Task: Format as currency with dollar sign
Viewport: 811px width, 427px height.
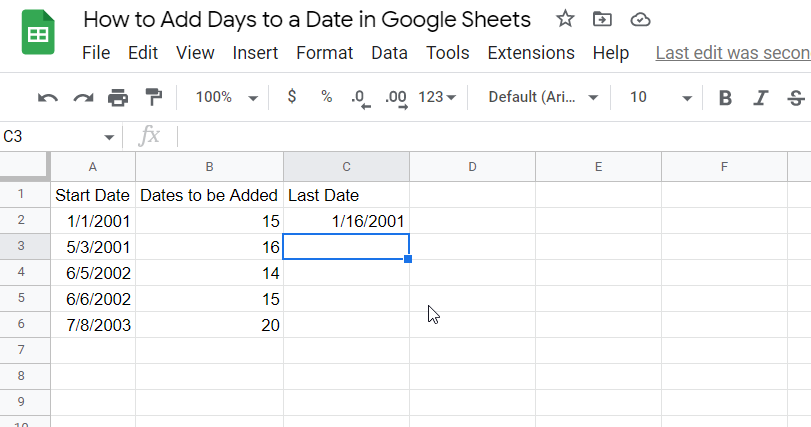Action: click(292, 96)
